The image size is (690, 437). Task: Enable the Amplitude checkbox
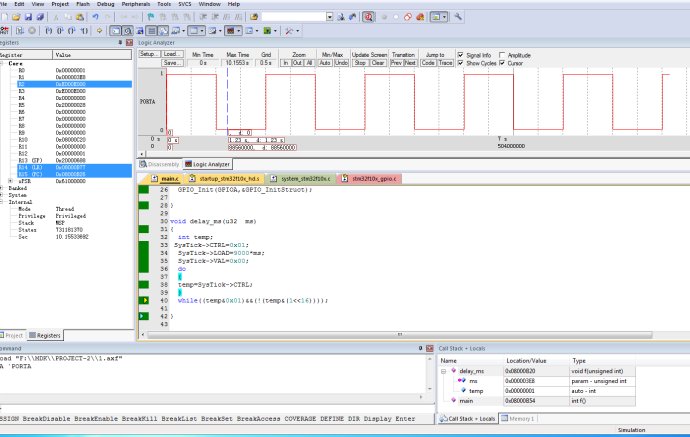click(x=503, y=54)
